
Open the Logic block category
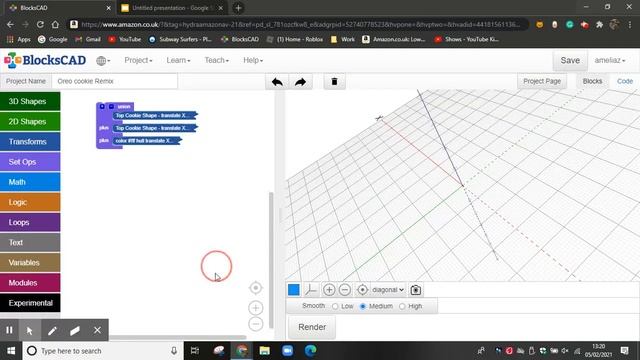[x=30, y=202]
